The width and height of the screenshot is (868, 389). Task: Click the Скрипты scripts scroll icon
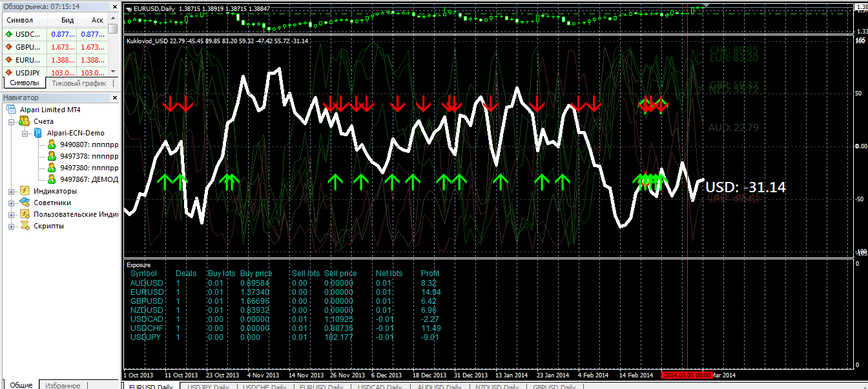point(25,226)
